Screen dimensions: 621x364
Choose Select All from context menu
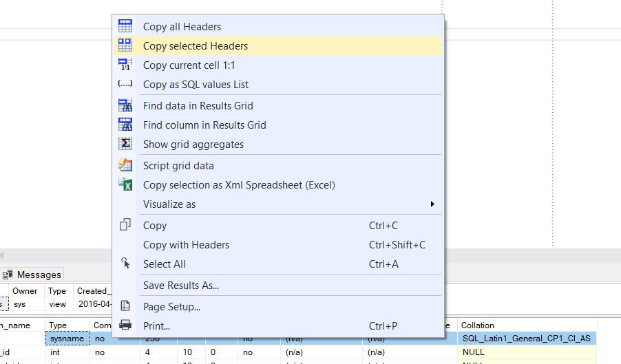[x=164, y=264]
